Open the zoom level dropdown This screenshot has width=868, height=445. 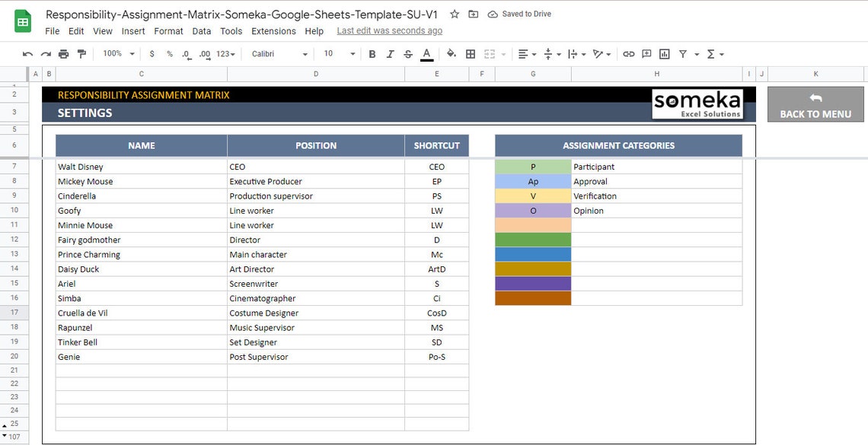[116, 53]
